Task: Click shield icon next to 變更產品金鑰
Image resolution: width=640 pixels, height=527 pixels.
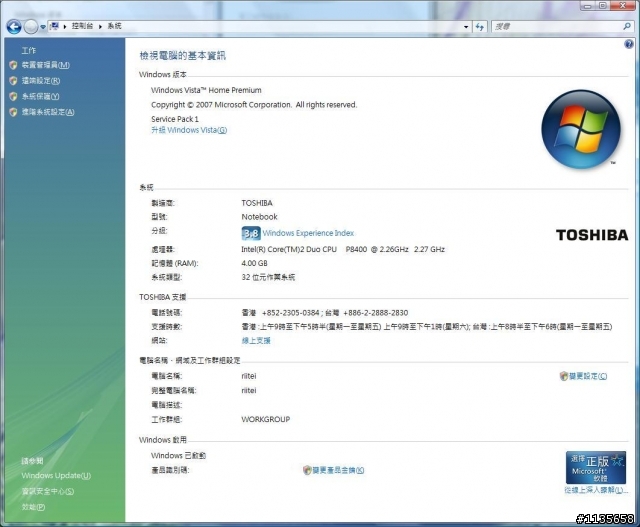Action: point(307,470)
